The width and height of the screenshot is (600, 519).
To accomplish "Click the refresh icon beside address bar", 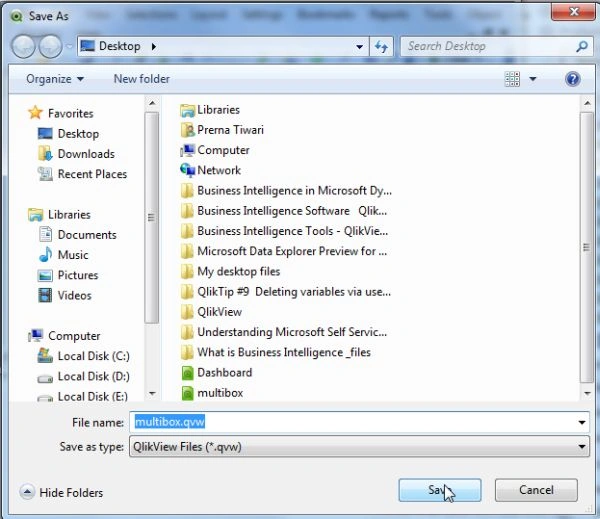I will (381, 47).
